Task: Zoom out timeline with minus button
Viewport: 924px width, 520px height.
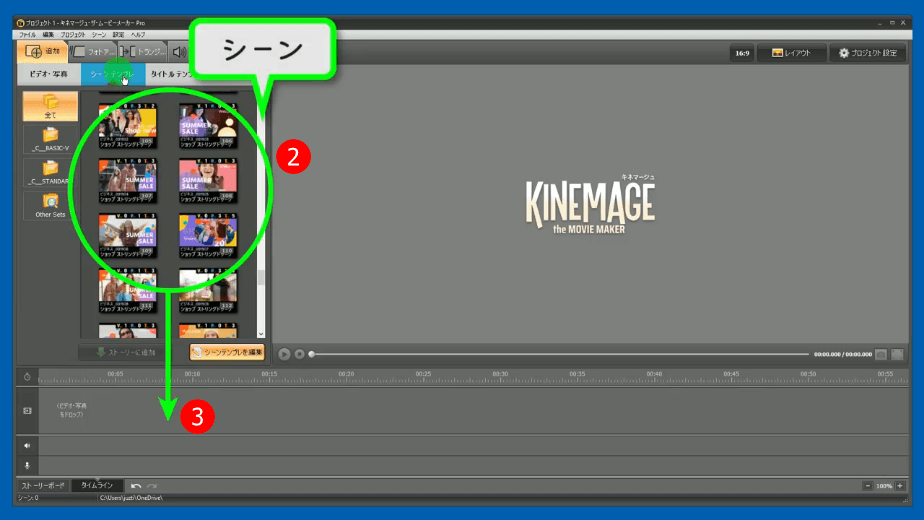Action: [866, 486]
